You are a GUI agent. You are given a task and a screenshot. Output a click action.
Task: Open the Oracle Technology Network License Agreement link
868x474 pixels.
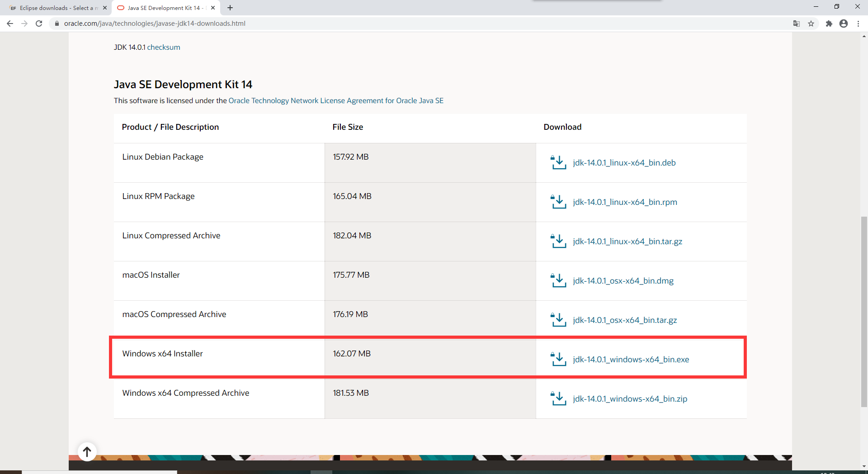pos(335,100)
